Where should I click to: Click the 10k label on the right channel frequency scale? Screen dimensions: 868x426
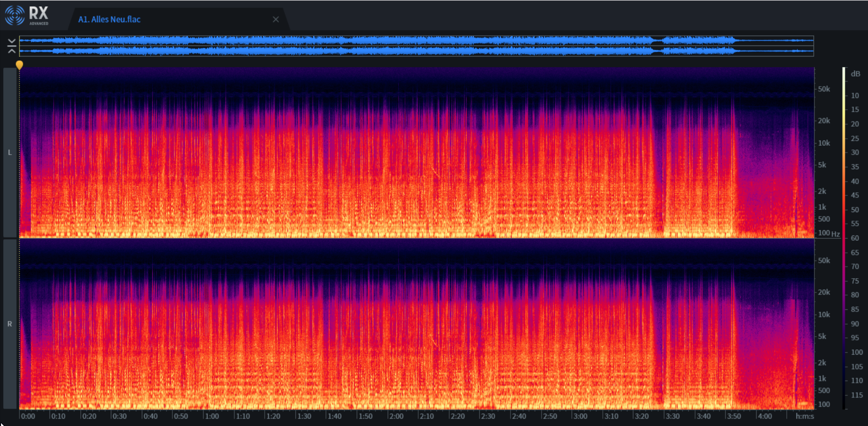[824, 315]
